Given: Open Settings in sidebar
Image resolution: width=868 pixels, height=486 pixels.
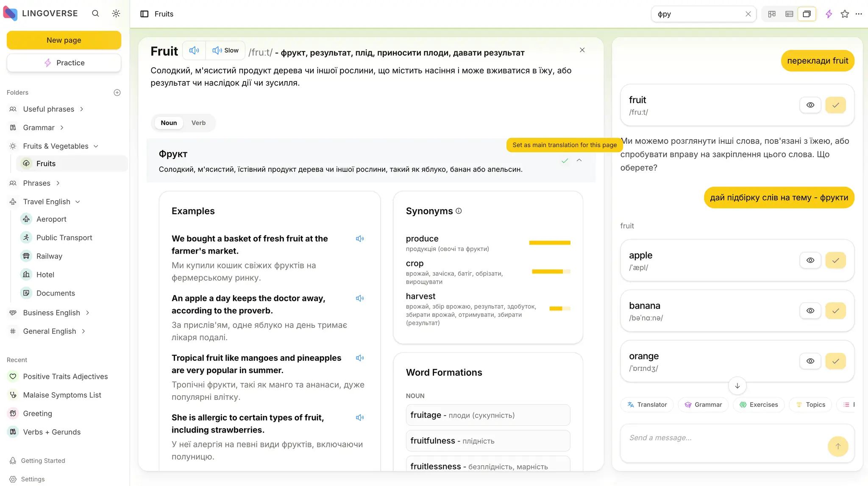Looking at the screenshot, I should point(27,479).
